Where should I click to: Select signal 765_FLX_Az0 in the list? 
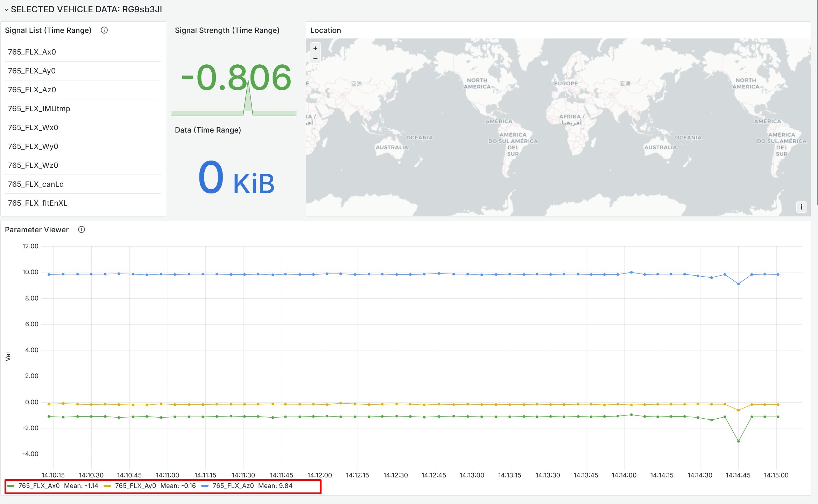coord(83,90)
